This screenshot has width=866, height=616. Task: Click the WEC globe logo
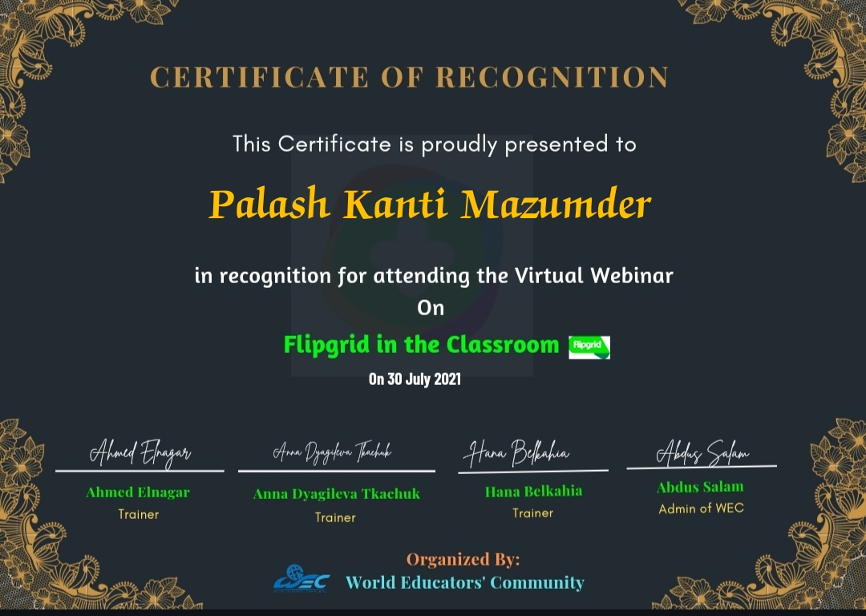pyautogui.click(x=301, y=578)
